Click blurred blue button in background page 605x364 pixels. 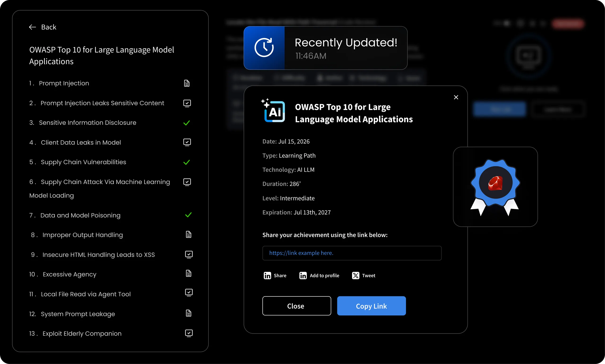click(x=499, y=109)
